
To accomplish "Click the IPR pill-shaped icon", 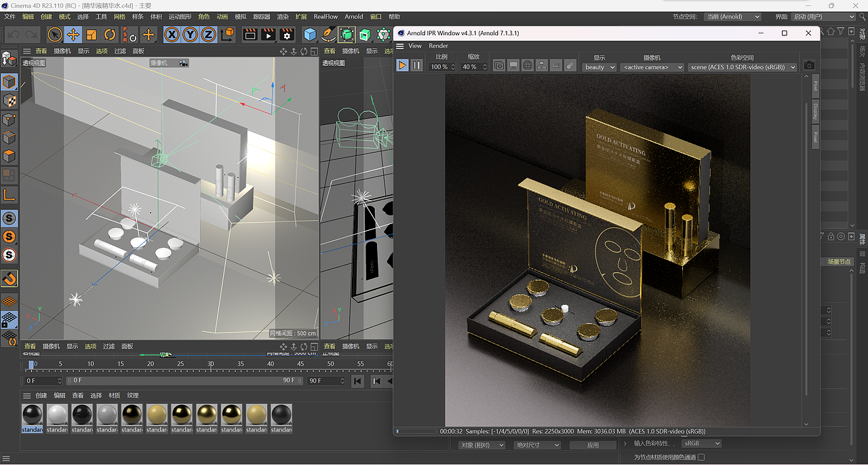I will click(x=570, y=65).
